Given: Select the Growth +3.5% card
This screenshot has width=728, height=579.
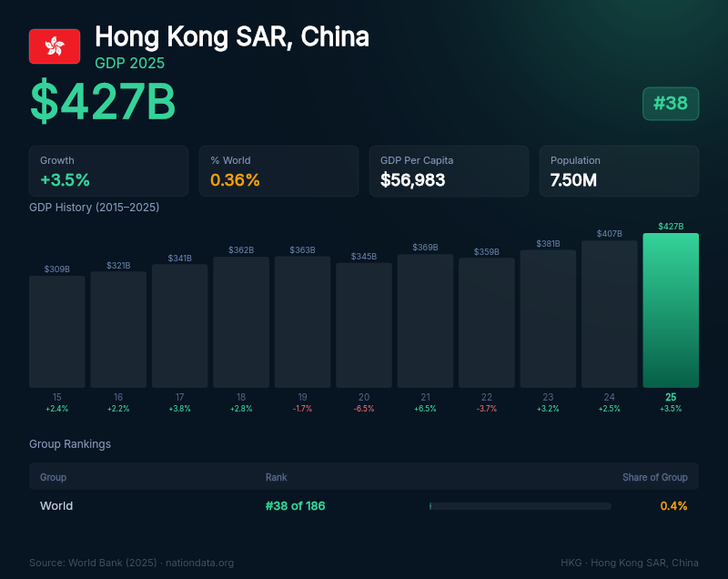Looking at the screenshot, I should tap(108, 171).
